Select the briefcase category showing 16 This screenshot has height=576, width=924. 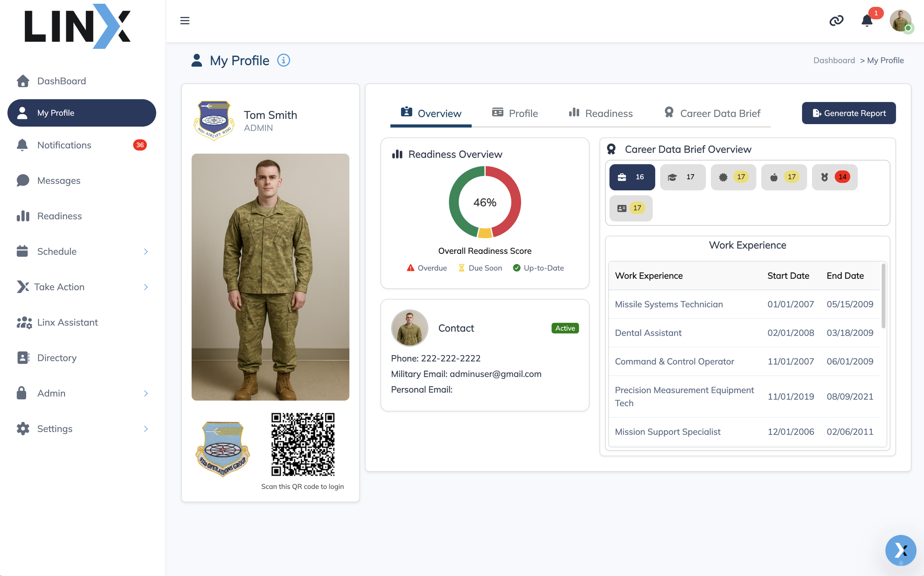[x=632, y=177]
